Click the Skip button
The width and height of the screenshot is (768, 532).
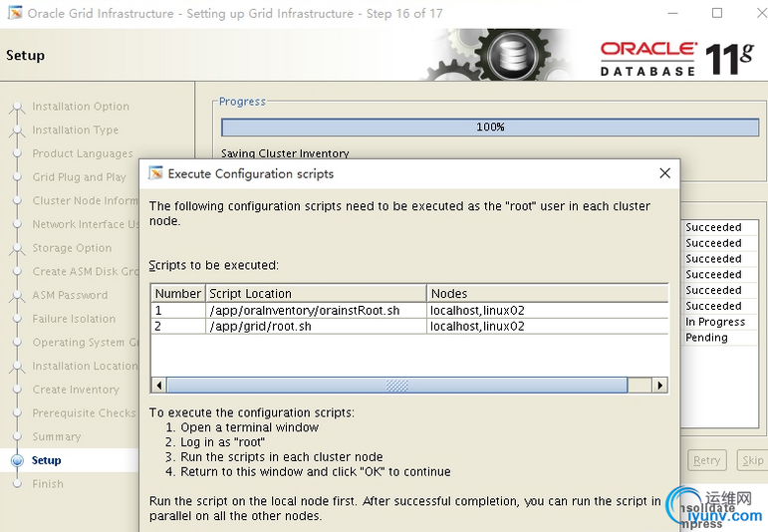point(752,460)
